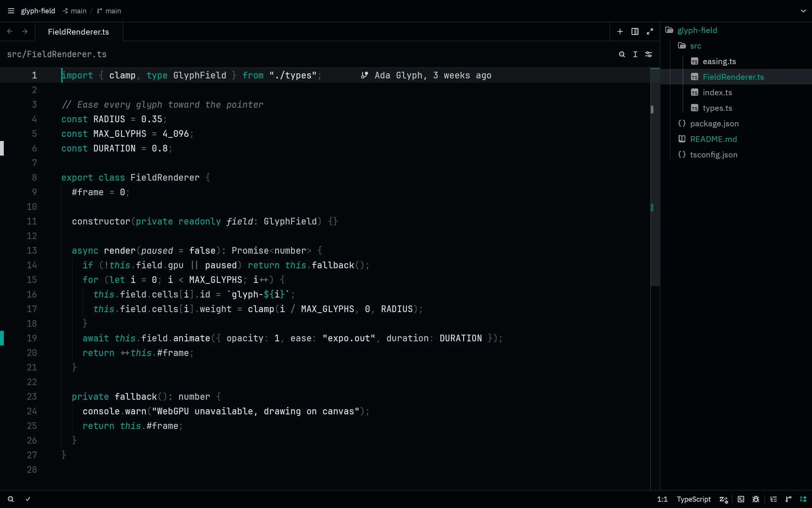Image resolution: width=812 pixels, height=508 pixels.
Task: Click the first main label with the arrow icon in the title bar
Action: click(x=75, y=11)
